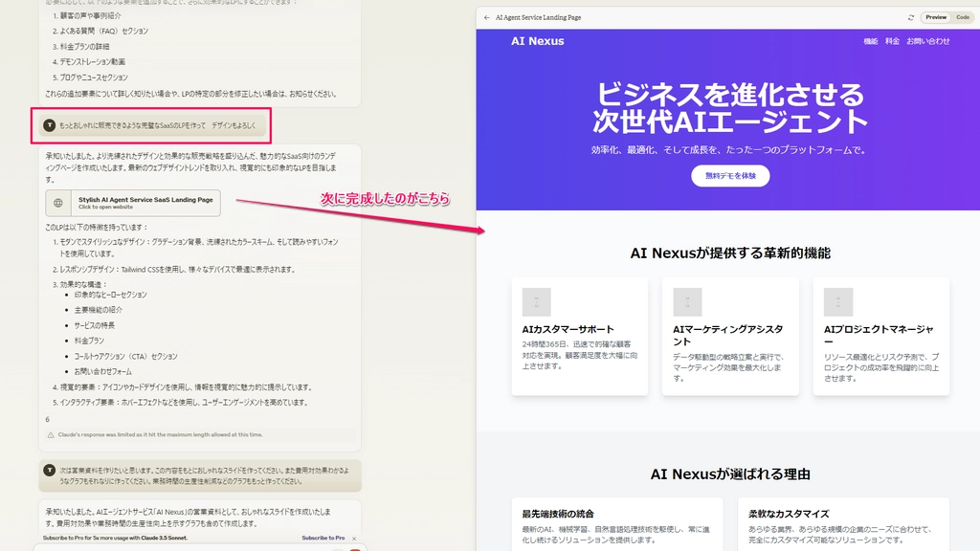
Task: Click bullet 主要機能の紹介
Action: (x=99, y=310)
